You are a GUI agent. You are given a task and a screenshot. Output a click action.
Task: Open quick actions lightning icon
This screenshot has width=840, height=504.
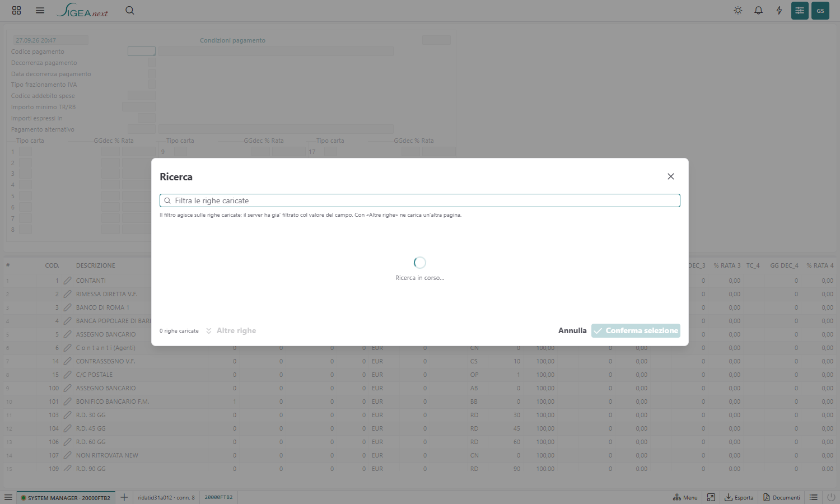pyautogui.click(x=779, y=11)
